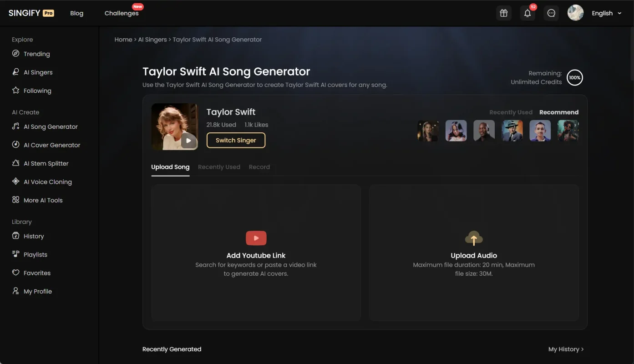Click the Favorites heart icon

(x=15, y=273)
